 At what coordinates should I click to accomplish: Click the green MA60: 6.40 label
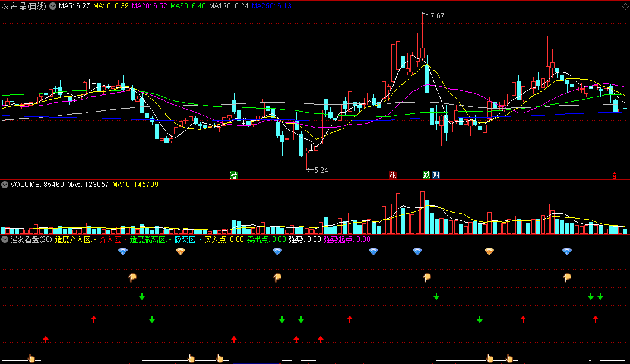(x=188, y=6)
